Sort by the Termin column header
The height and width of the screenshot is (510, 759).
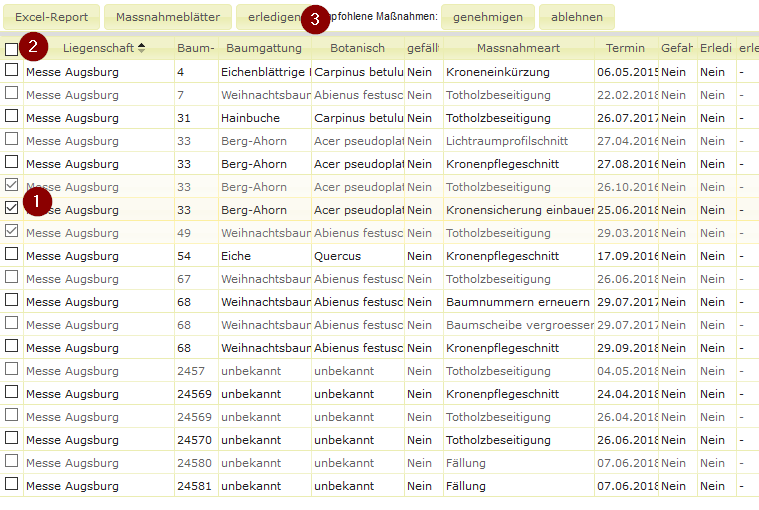(625, 48)
